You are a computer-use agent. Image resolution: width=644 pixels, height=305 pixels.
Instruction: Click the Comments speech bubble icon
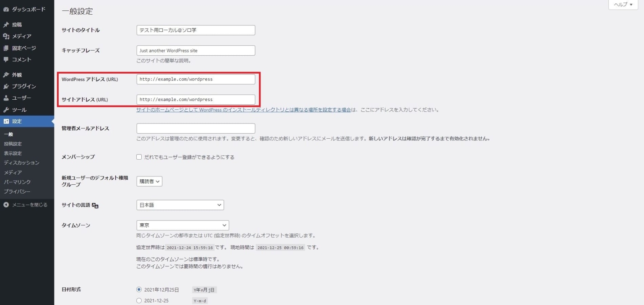pyautogui.click(x=6, y=59)
